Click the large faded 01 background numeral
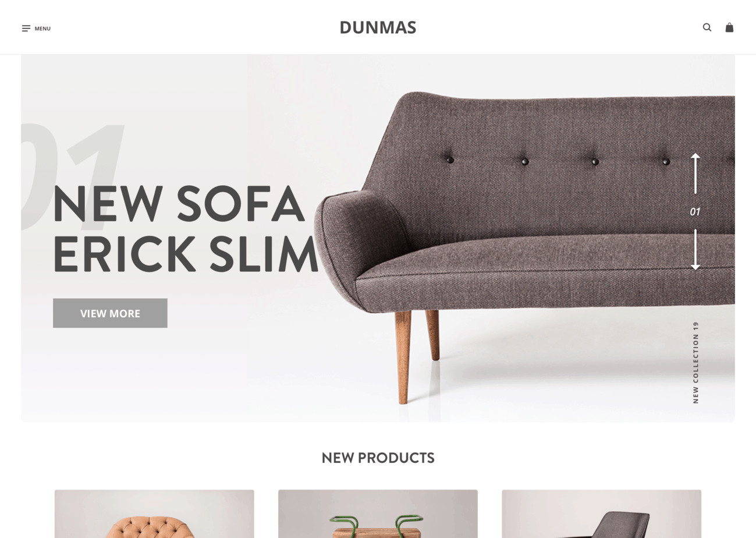The width and height of the screenshot is (756, 538). pyautogui.click(x=73, y=175)
